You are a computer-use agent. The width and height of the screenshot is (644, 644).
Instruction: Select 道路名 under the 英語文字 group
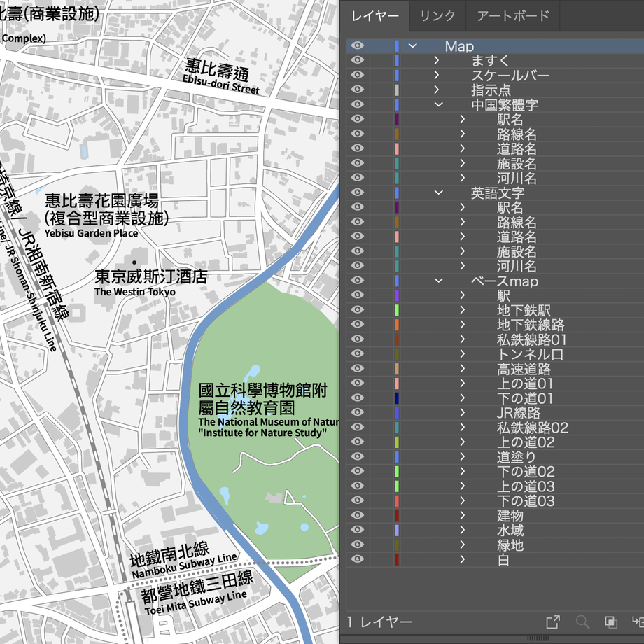517,237
